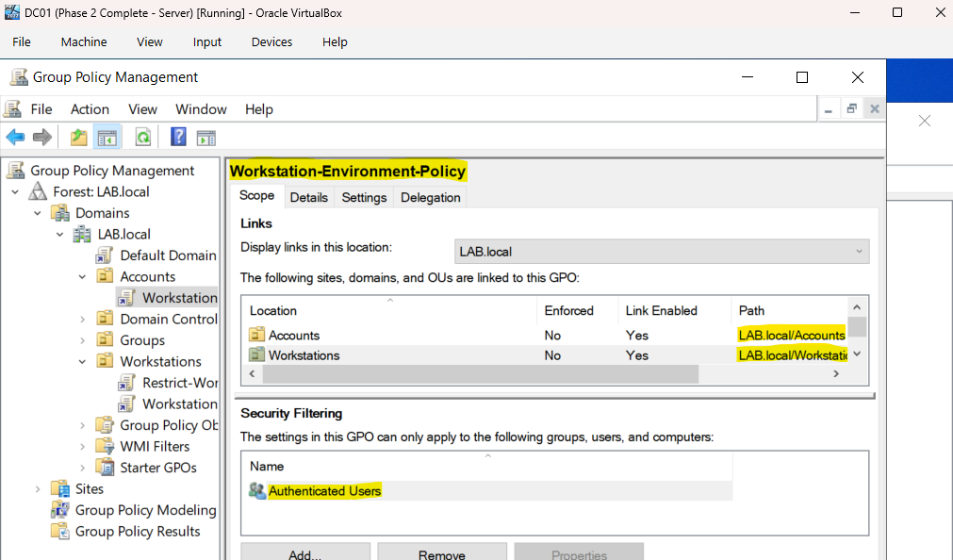Screen dimensions: 953x560
Task: Expand the Sites node
Action: point(38,489)
